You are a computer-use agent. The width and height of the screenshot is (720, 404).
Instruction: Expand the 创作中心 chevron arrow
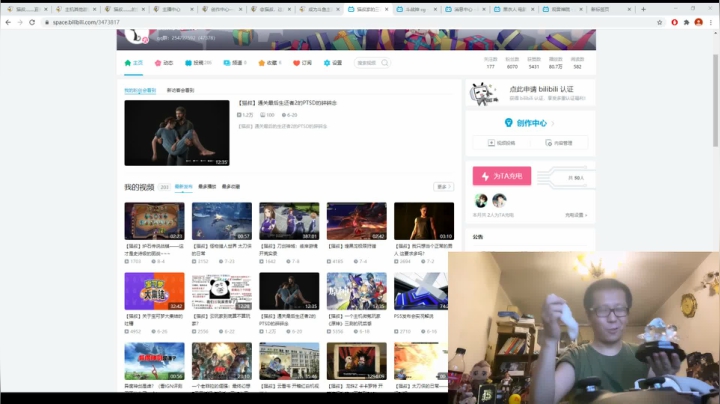click(553, 123)
